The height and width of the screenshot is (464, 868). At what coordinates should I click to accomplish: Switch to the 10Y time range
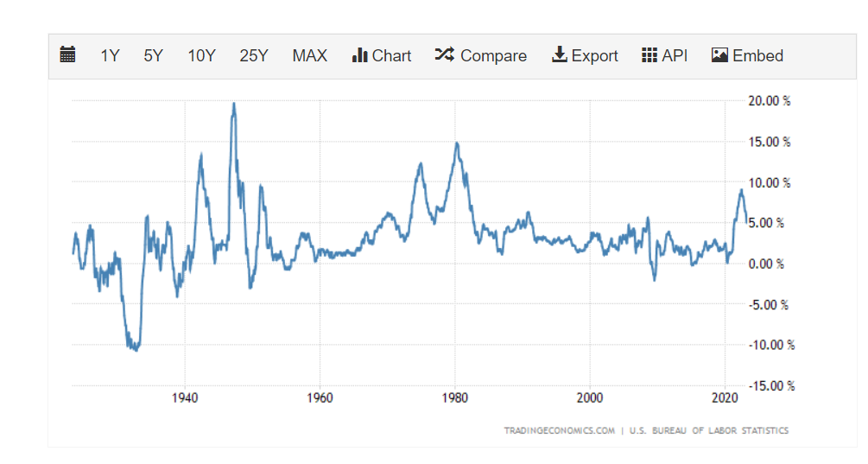(x=201, y=56)
